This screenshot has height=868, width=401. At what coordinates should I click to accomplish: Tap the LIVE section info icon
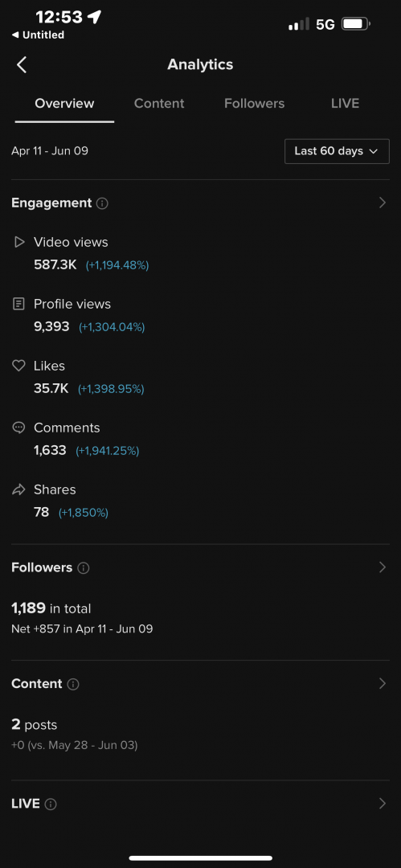pyautogui.click(x=51, y=805)
